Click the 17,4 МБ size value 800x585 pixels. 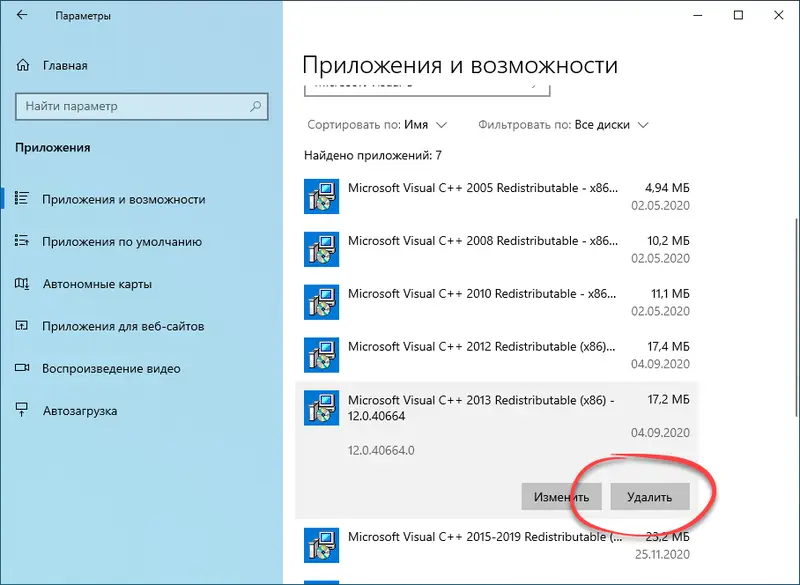pyautogui.click(x=668, y=347)
